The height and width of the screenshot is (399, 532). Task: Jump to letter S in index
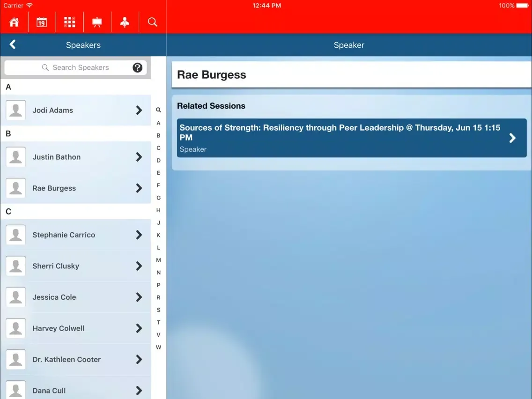click(x=158, y=310)
